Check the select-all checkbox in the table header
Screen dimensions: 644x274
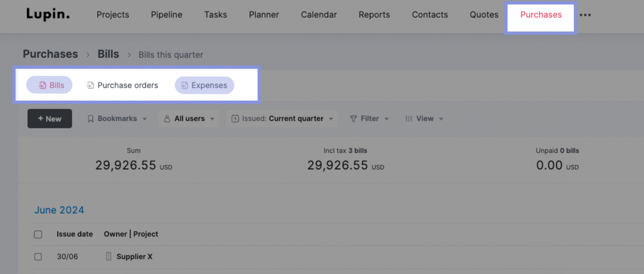[x=38, y=234]
